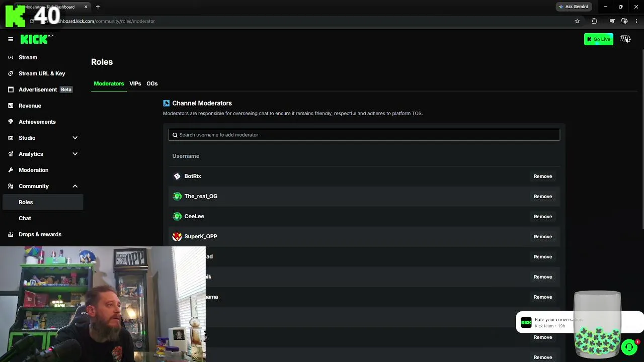
Task: Click the Go Live button
Action: [x=599, y=39]
